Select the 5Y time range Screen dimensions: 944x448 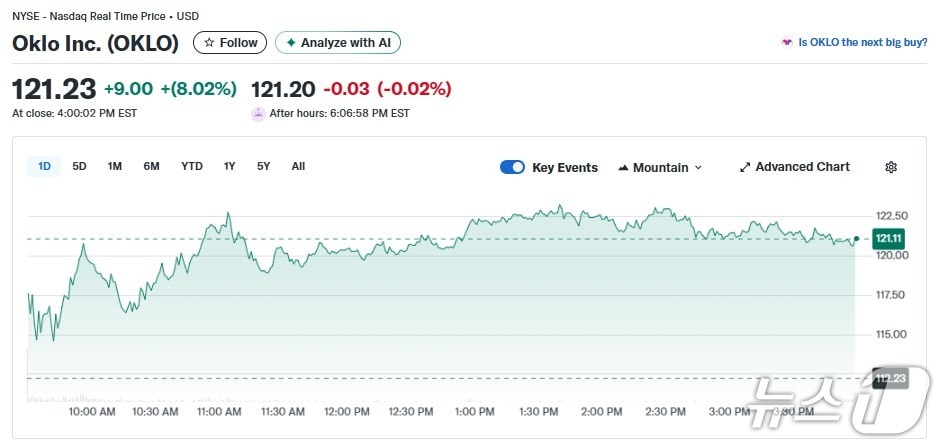(263, 166)
